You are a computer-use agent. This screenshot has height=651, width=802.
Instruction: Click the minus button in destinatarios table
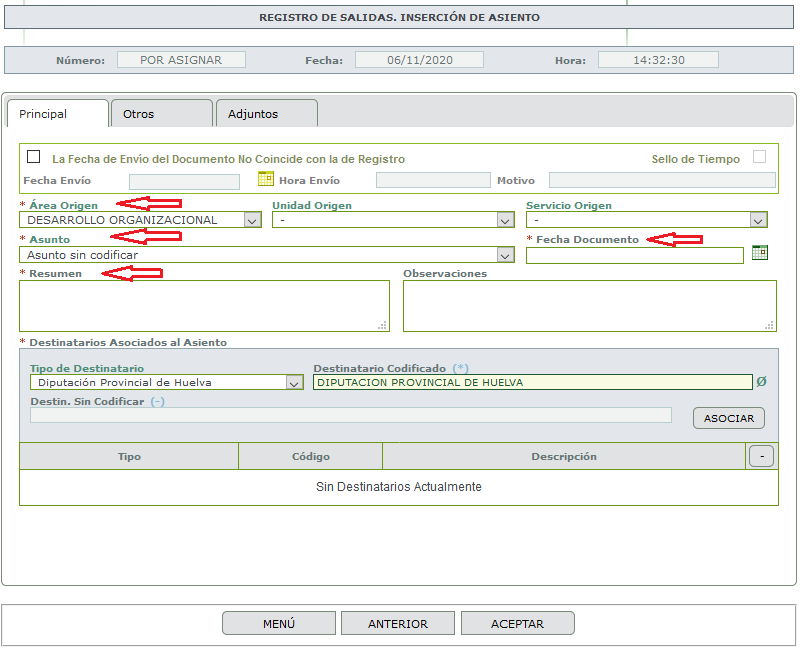coord(762,456)
